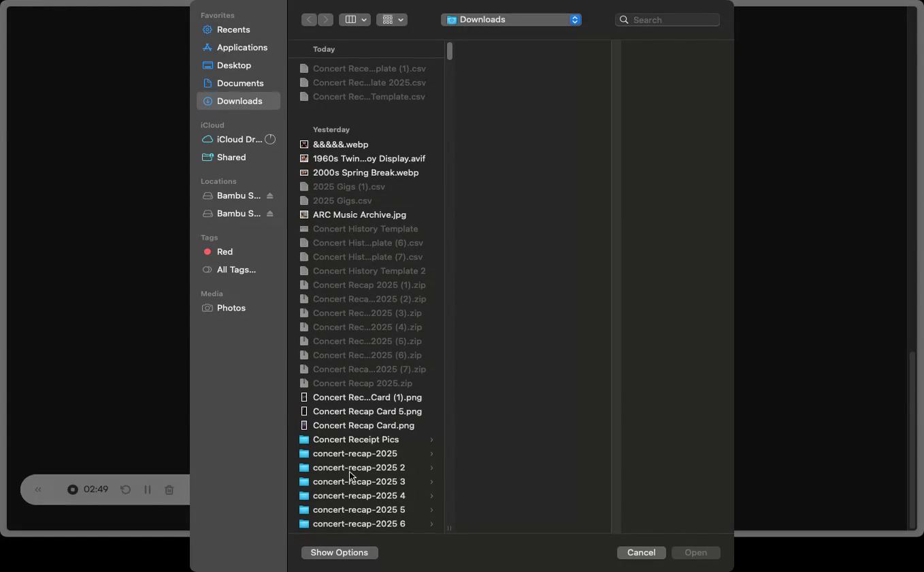This screenshot has width=924, height=572.
Task: Cancel the file open dialog
Action: [x=641, y=552]
